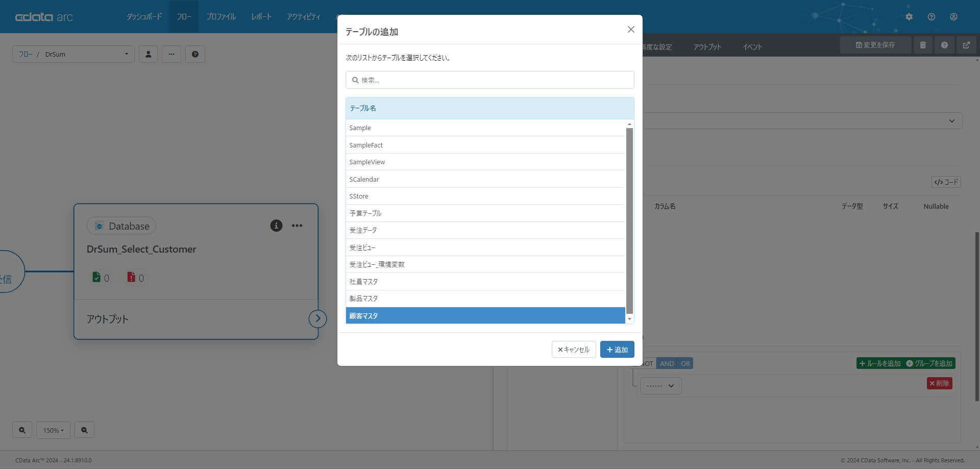This screenshot has height=469, width=980.
Task: Open the レポート menu in the navigation bar
Action: pos(261,16)
